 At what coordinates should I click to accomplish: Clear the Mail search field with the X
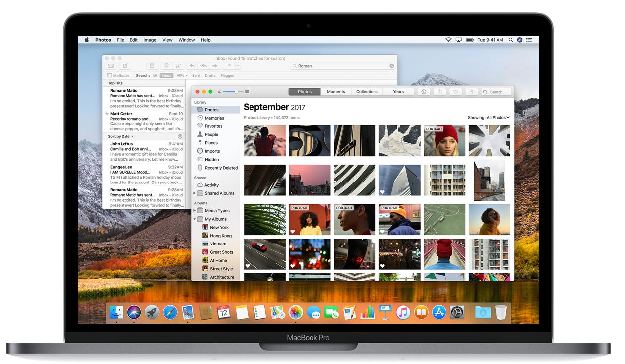(x=391, y=66)
